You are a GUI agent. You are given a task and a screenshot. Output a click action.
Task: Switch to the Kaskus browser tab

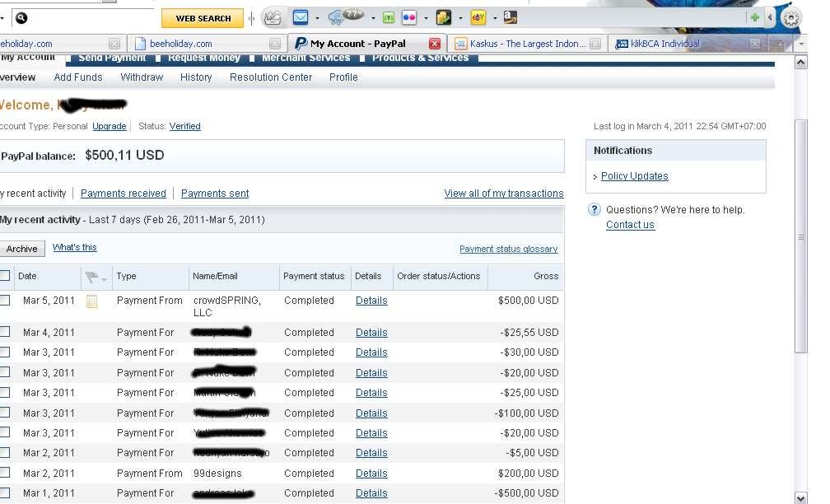[x=529, y=44]
